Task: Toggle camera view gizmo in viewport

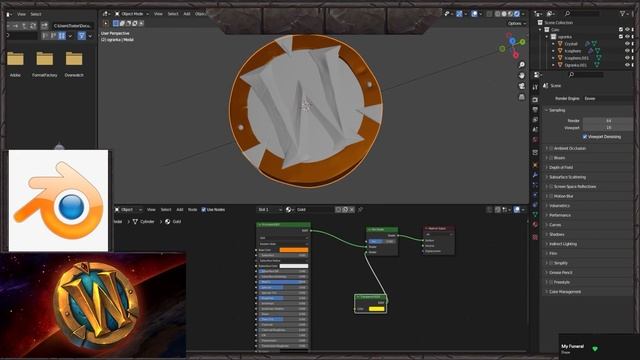Action: (522, 86)
